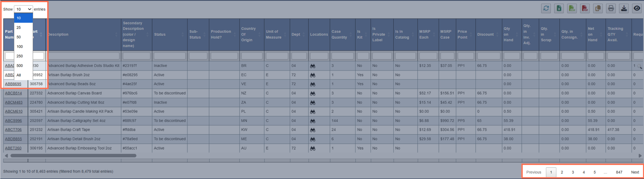
Task: Sort by Qty on Hand column
Action: (512, 34)
